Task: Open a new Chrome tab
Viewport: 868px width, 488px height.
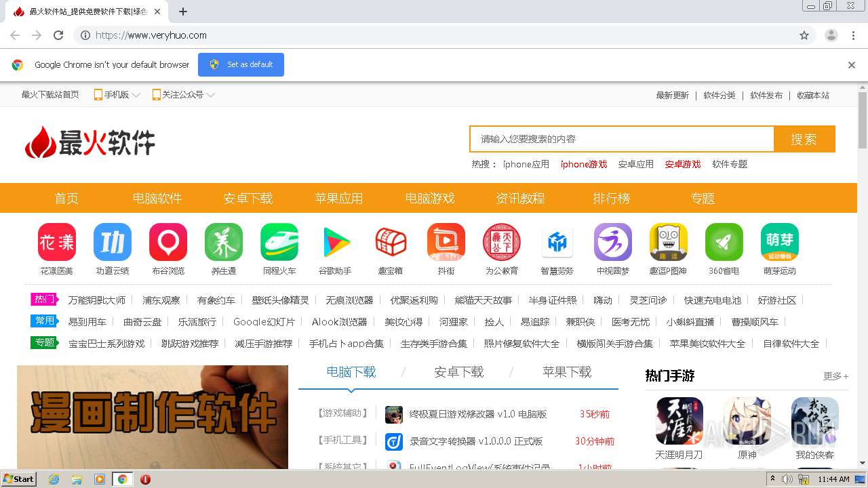Action: point(183,12)
